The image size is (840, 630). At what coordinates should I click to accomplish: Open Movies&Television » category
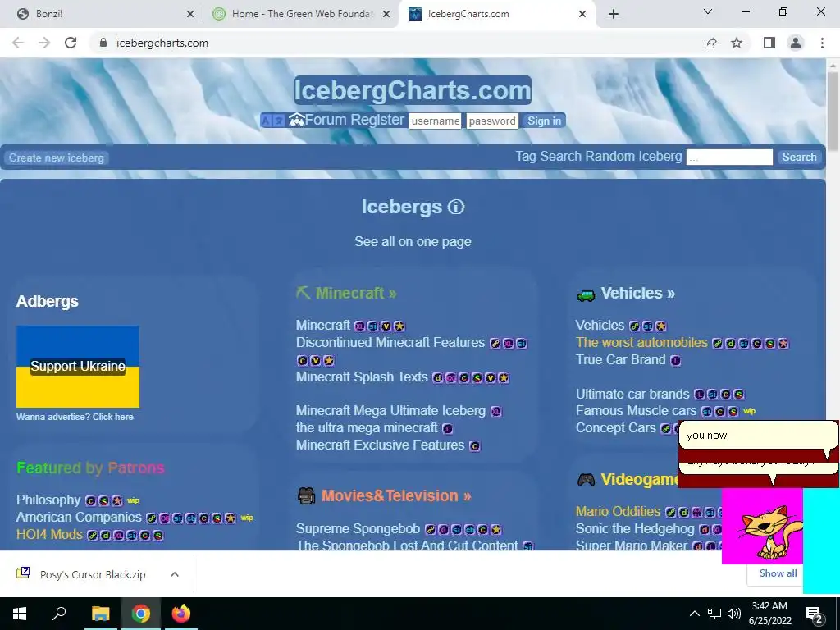pos(396,495)
